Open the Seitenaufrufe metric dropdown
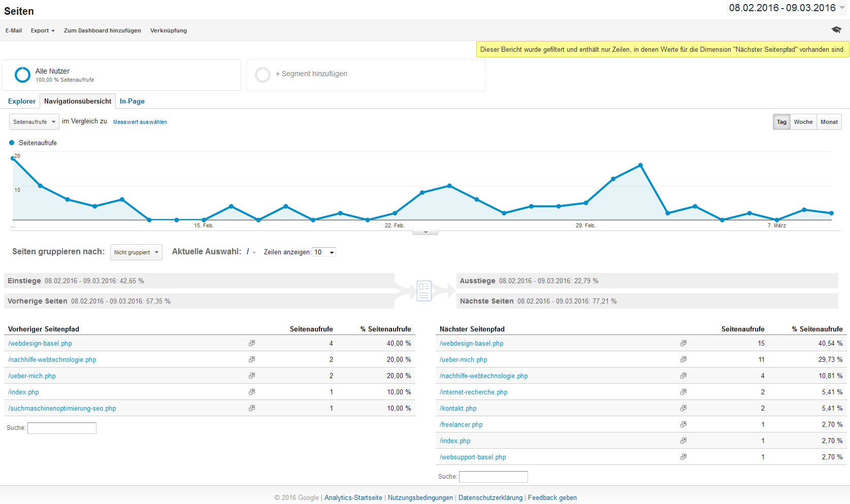 tap(34, 122)
